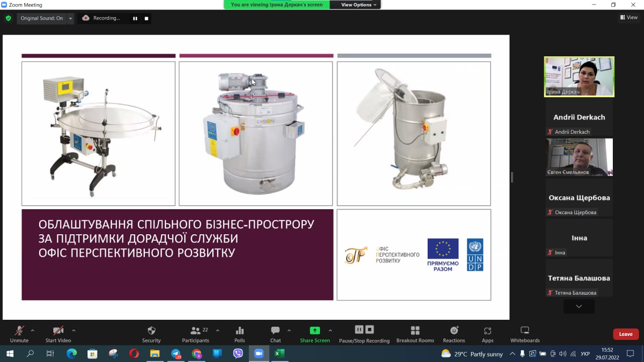Show the Participants panel
Viewport: 644px width, 362px height.
pos(195,333)
